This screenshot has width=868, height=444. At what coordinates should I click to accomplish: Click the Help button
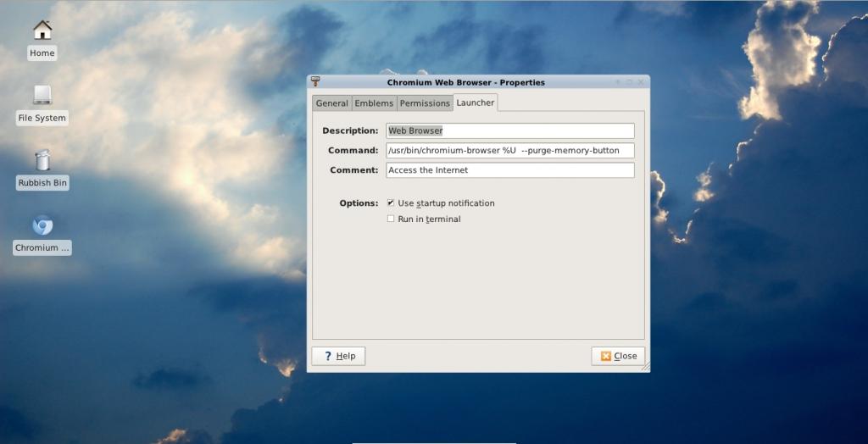pyautogui.click(x=338, y=356)
